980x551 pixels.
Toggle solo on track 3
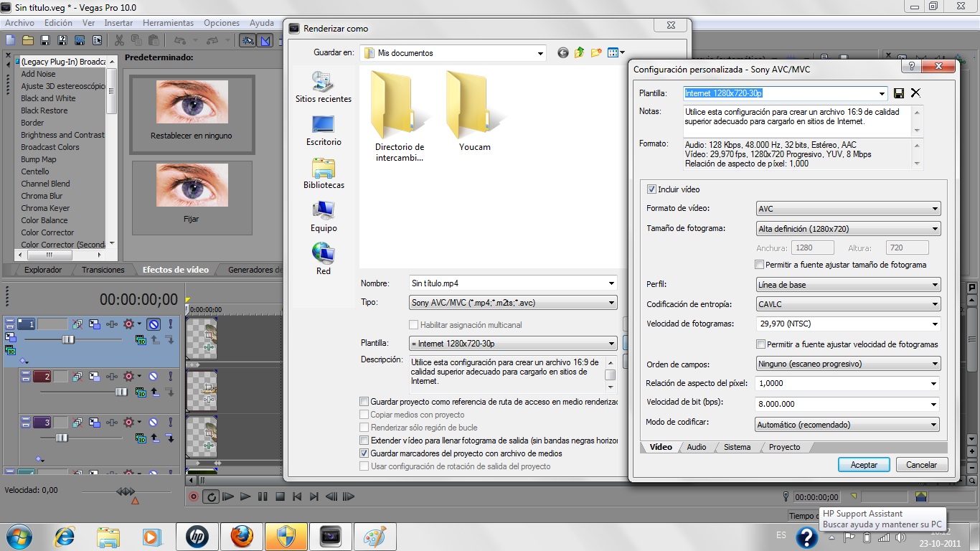[x=170, y=423]
